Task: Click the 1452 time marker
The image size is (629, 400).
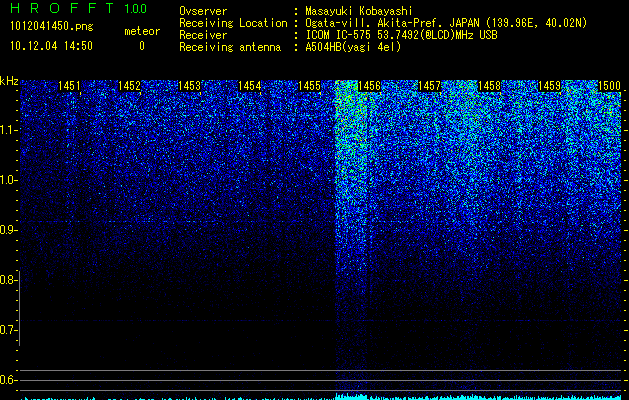Action: pos(130,86)
